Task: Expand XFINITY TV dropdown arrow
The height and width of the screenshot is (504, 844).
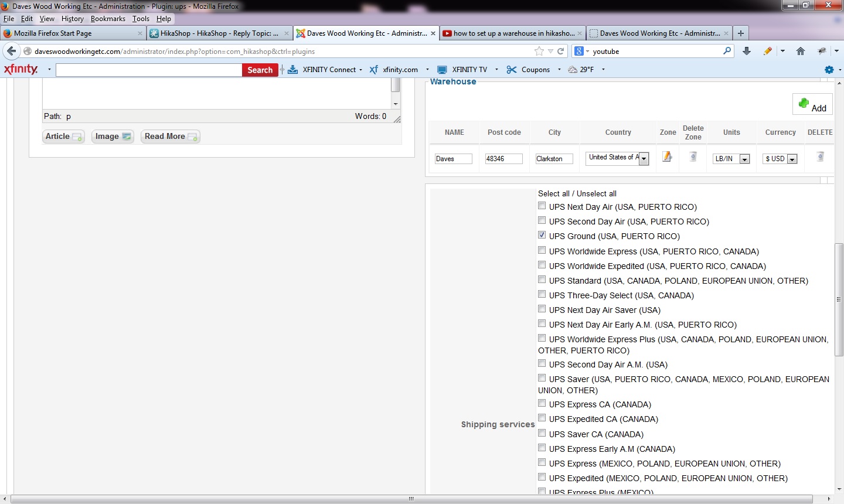Action: pyautogui.click(x=496, y=70)
